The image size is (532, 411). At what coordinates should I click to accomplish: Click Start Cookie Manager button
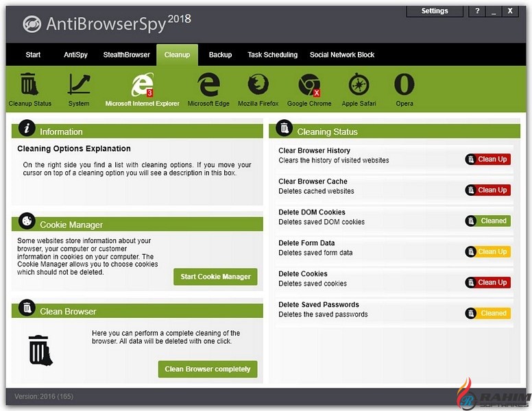[x=215, y=277]
